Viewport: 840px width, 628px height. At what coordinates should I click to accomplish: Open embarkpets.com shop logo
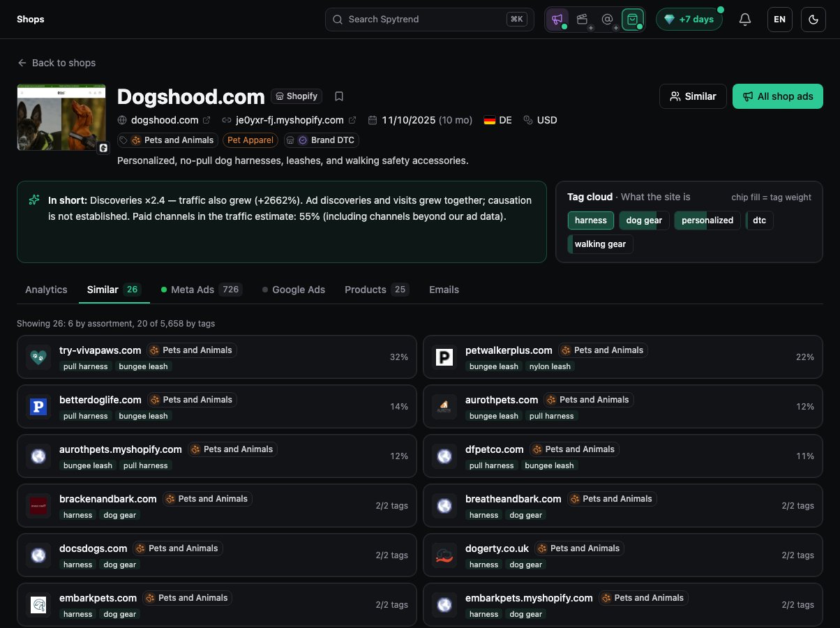[38, 605]
